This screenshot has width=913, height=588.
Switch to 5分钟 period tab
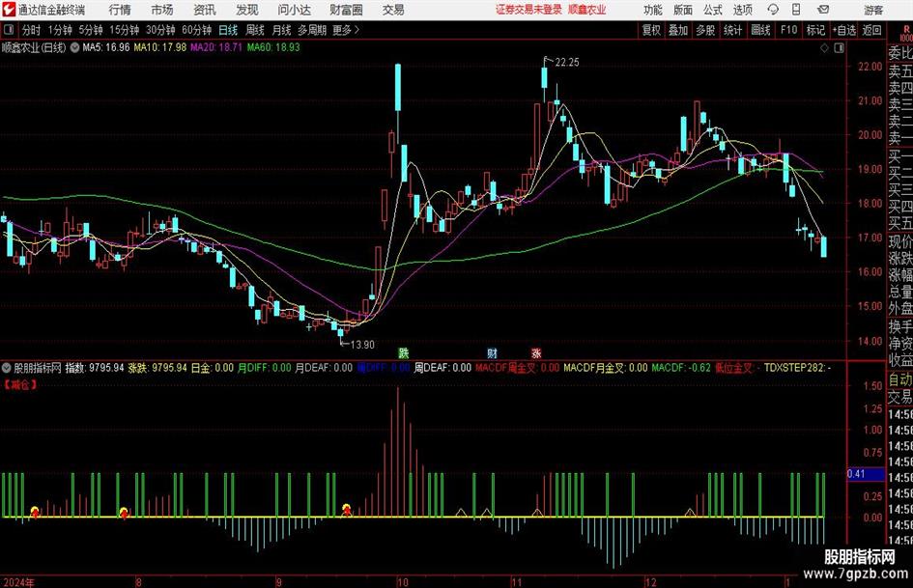point(91,30)
